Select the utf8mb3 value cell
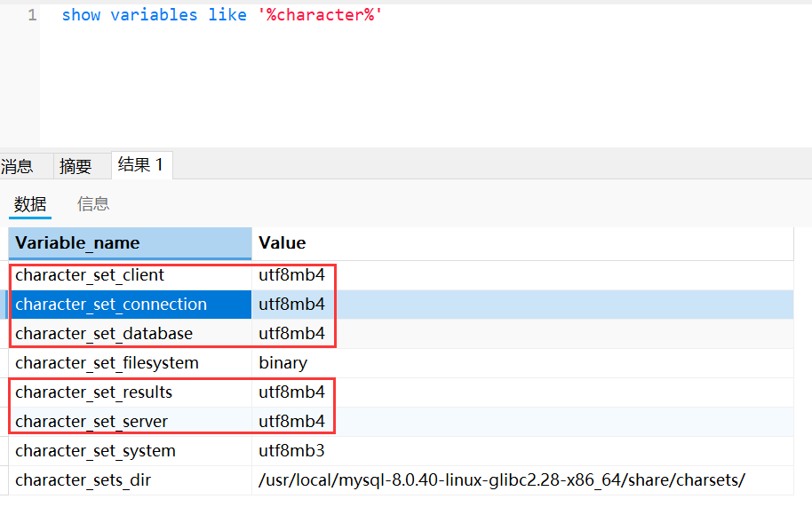This screenshot has height=507, width=812. (291, 451)
